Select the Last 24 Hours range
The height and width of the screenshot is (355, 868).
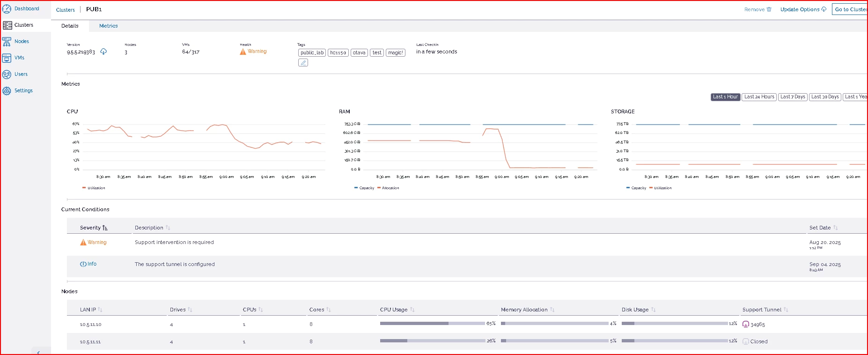759,97
